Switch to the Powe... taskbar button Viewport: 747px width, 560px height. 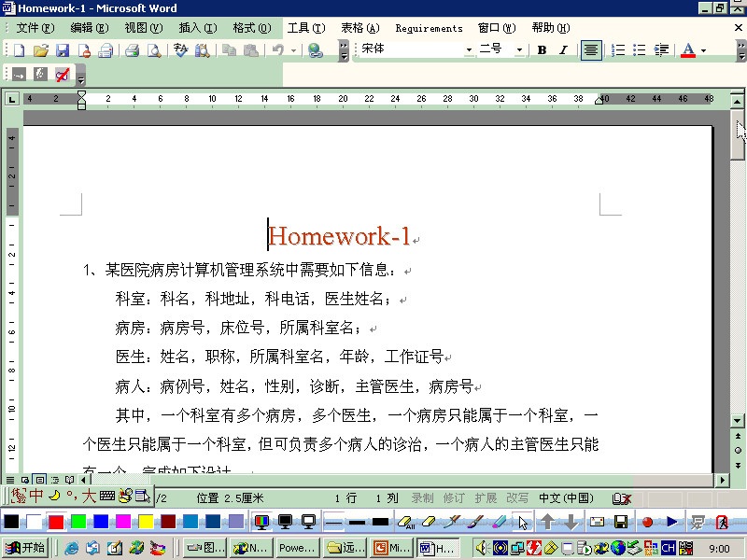[x=297, y=548]
